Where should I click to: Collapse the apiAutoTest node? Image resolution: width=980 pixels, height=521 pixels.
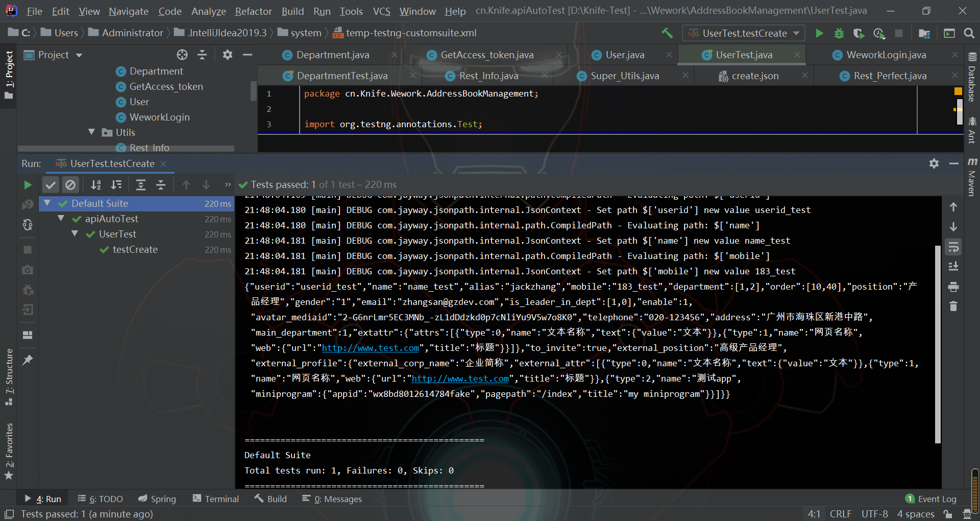(61, 219)
